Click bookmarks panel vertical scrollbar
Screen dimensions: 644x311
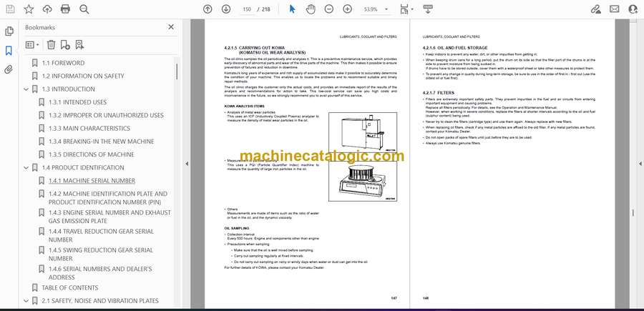coord(177,71)
